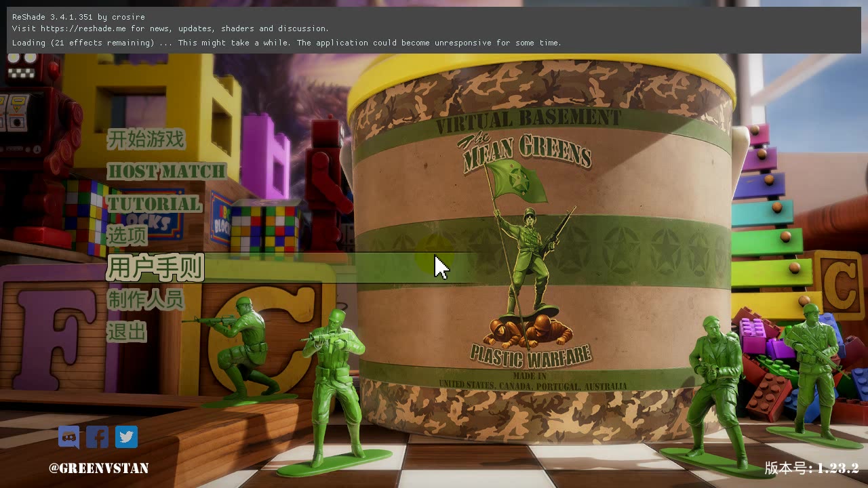Open the Twitter social icon
Viewport: 868px width, 488px height.
point(126,437)
